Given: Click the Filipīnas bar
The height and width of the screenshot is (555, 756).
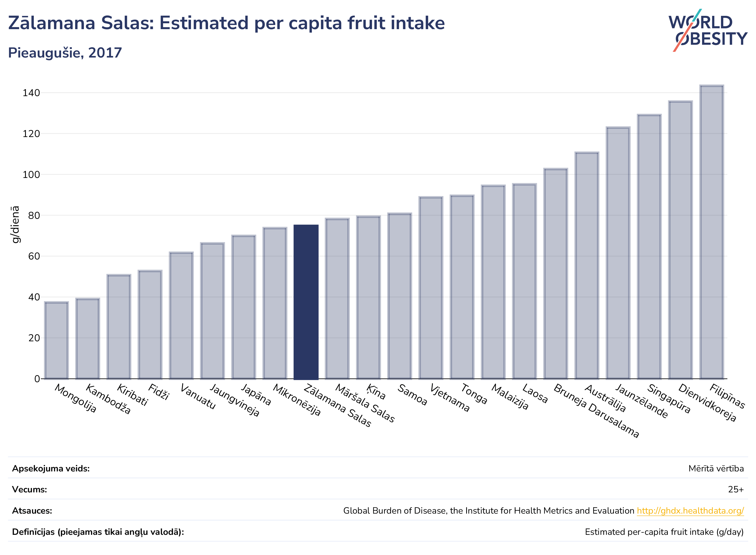Looking at the screenshot, I should click(x=711, y=232).
